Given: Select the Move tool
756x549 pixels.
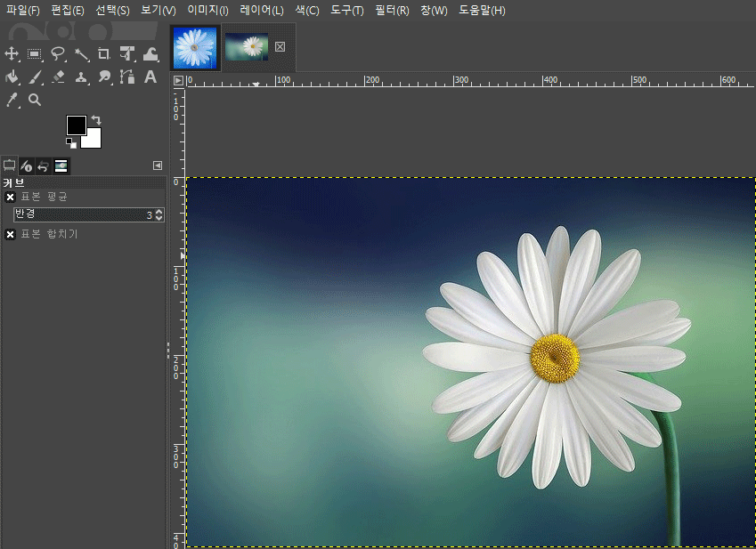Looking at the screenshot, I should [x=12, y=53].
